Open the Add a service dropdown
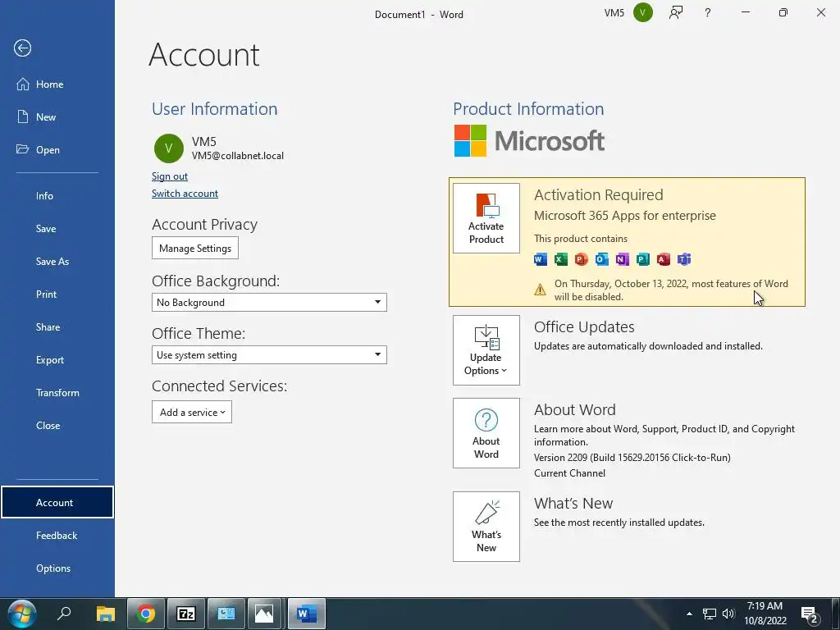Screen dimensions: 840x630 coord(192,412)
